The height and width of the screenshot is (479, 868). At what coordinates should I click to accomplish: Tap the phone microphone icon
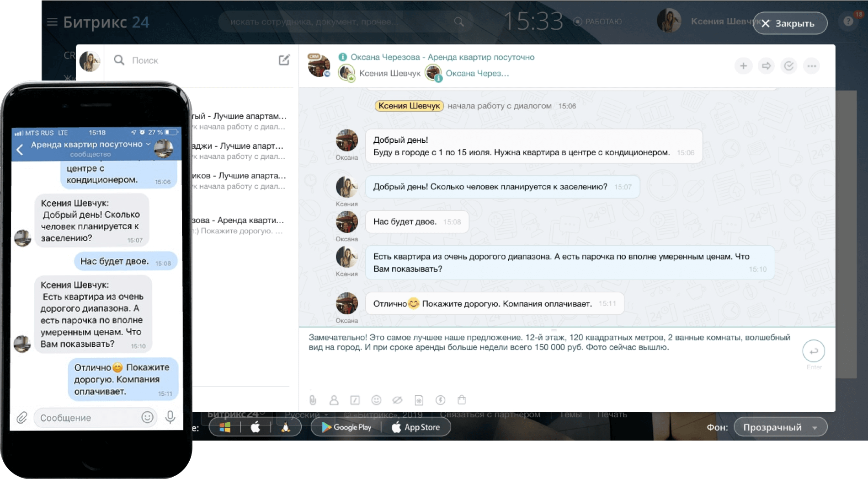[x=170, y=417]
